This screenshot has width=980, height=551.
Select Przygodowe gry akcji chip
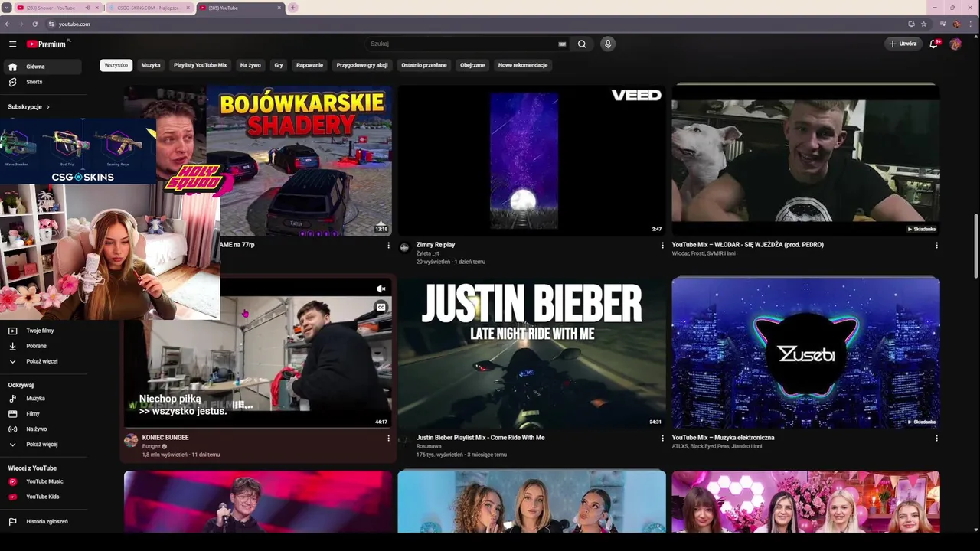(x=362, y=65)
